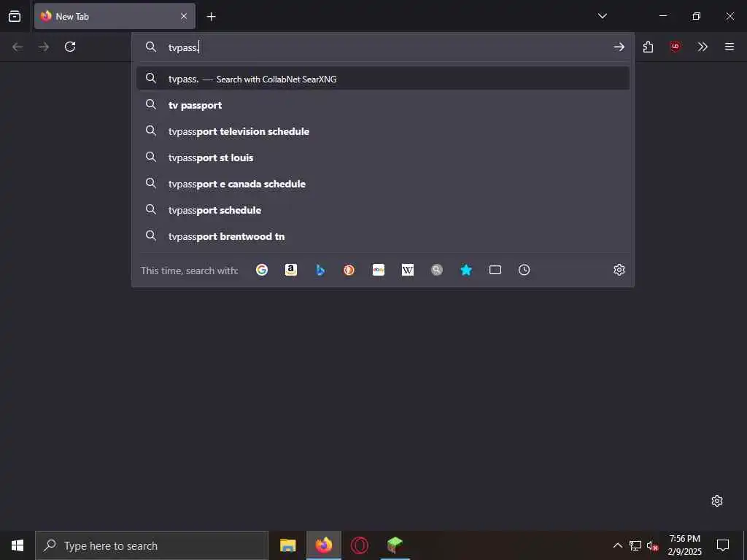
Task: Launch Opera from the taskbar
Action: (x=359, y=545)
